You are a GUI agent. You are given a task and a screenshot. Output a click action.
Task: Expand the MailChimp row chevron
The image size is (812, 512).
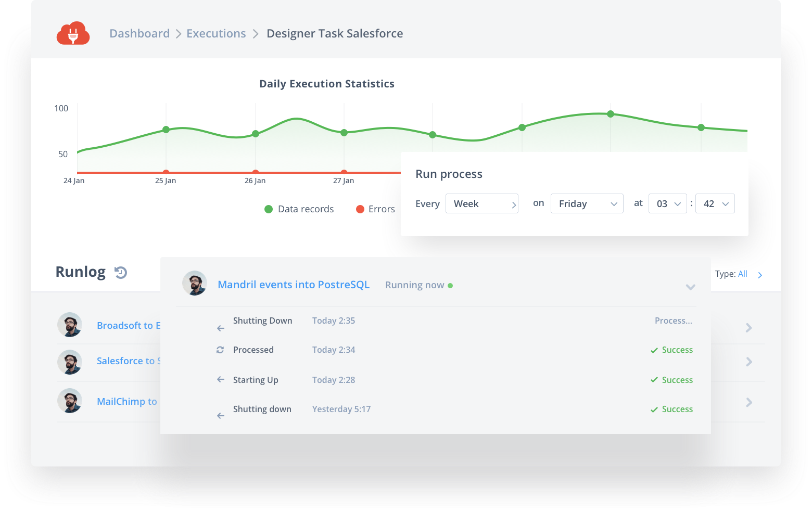point(749,402)
